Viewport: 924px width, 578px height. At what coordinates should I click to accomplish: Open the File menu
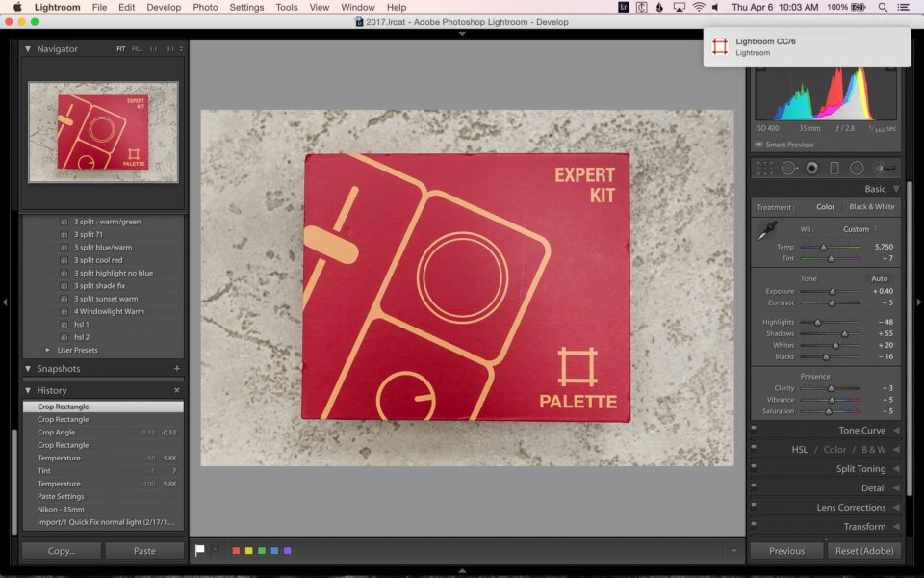[99, 7]
